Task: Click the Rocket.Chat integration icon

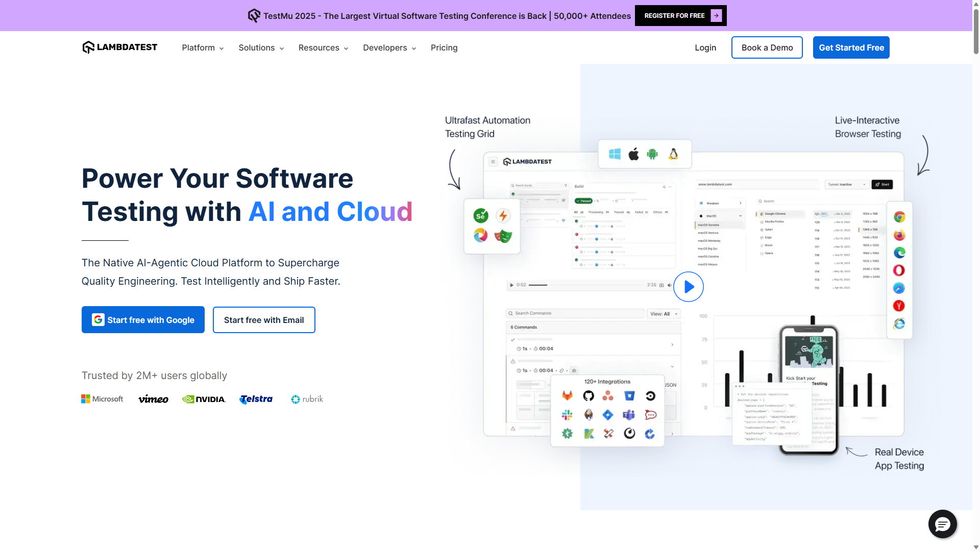Action: point(650,415)
